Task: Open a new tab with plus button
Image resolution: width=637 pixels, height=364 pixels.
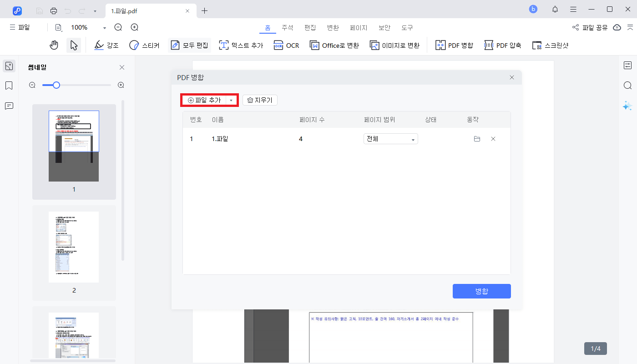Action: (x=205, y=11)
